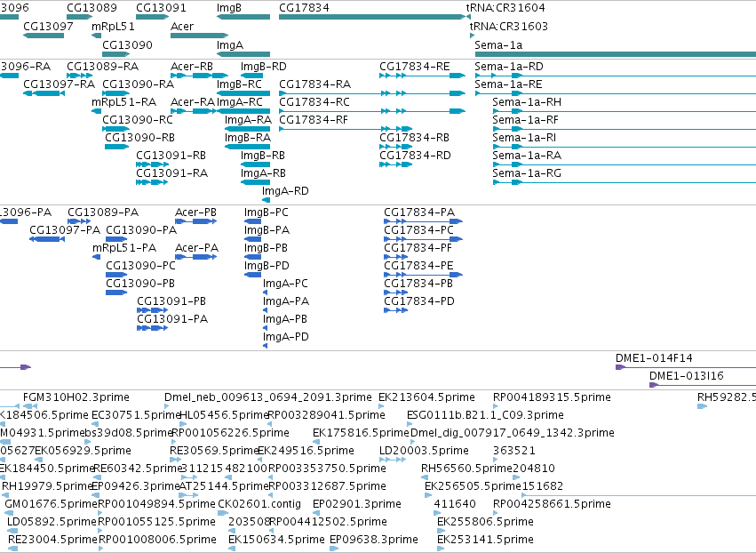Click transcript CG13097-RA

[60, 84]
